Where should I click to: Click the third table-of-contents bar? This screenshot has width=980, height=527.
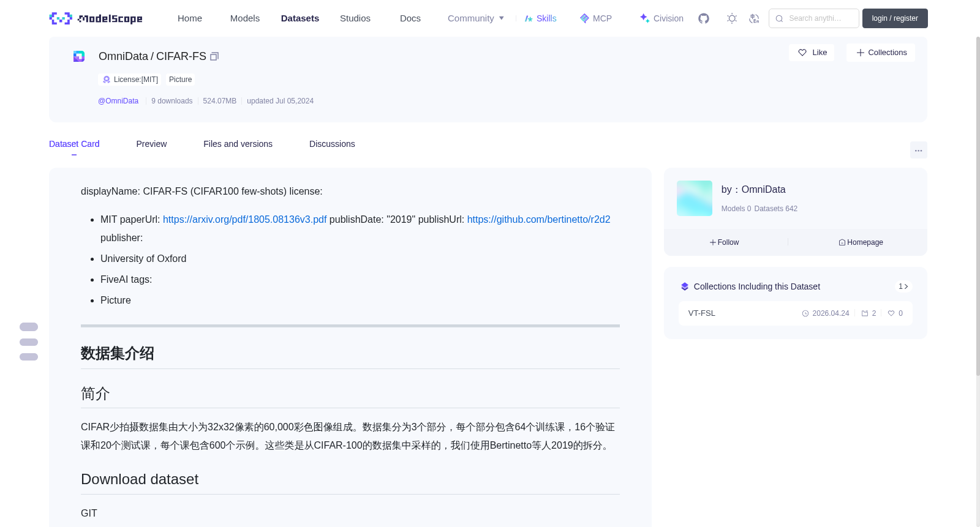coord(29,357)
